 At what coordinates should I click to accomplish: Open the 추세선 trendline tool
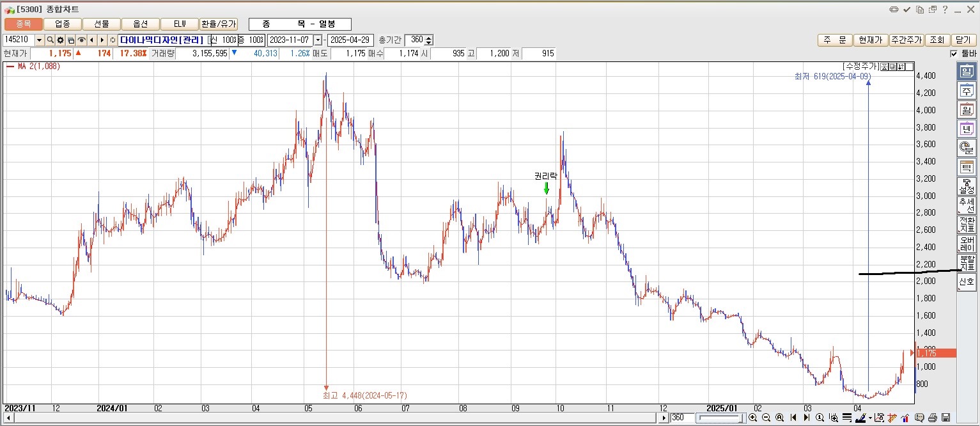point(966,205)
